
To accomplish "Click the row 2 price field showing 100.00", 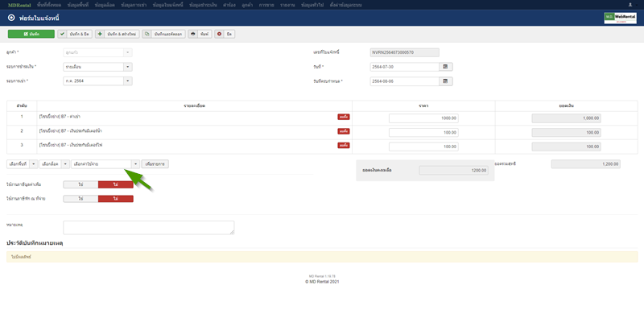I will (423, 133).
